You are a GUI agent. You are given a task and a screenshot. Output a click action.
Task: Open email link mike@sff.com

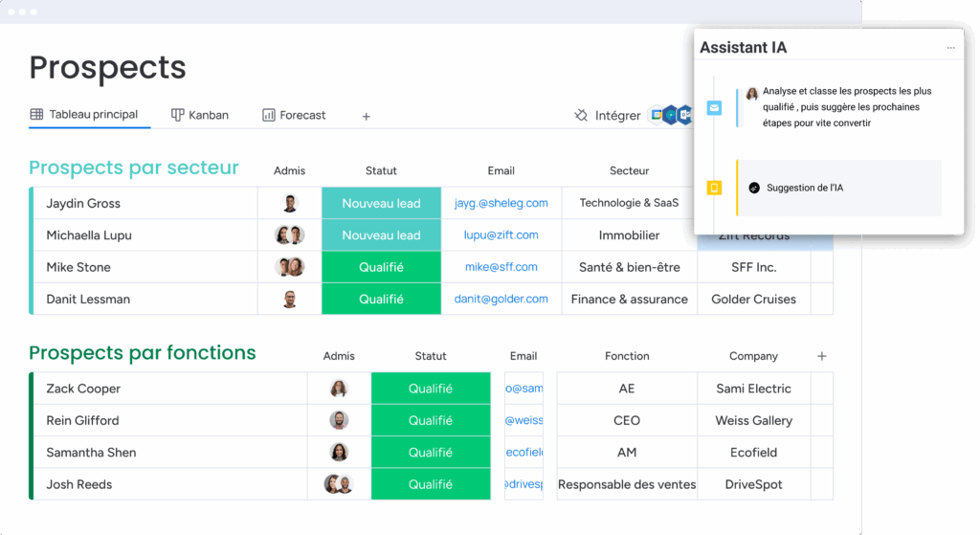coord(501,267)
